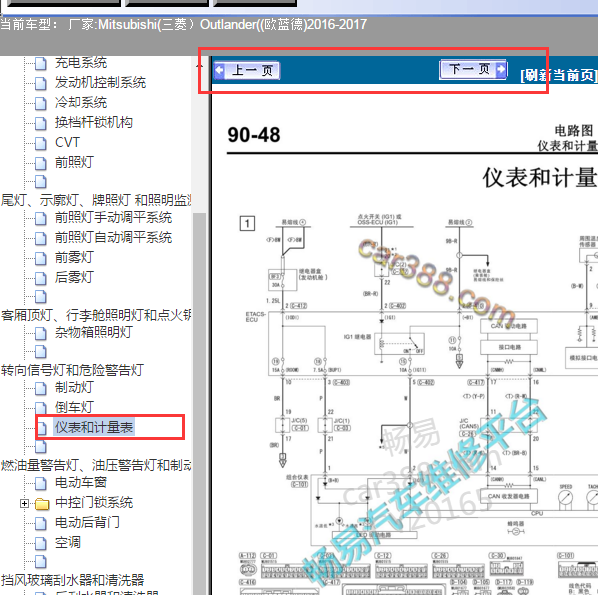Select 制动灯 tree entry
Screen dimensions: 598x595
tap(74, 388)
